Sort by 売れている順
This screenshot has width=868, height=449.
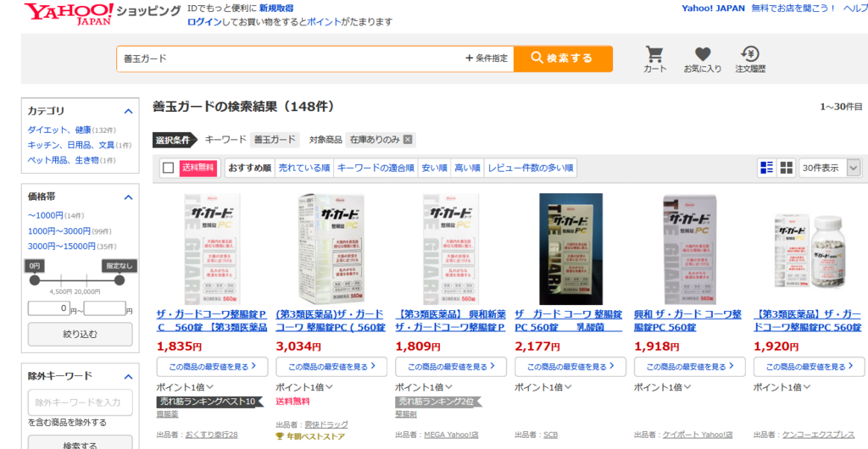click(304, 168)
